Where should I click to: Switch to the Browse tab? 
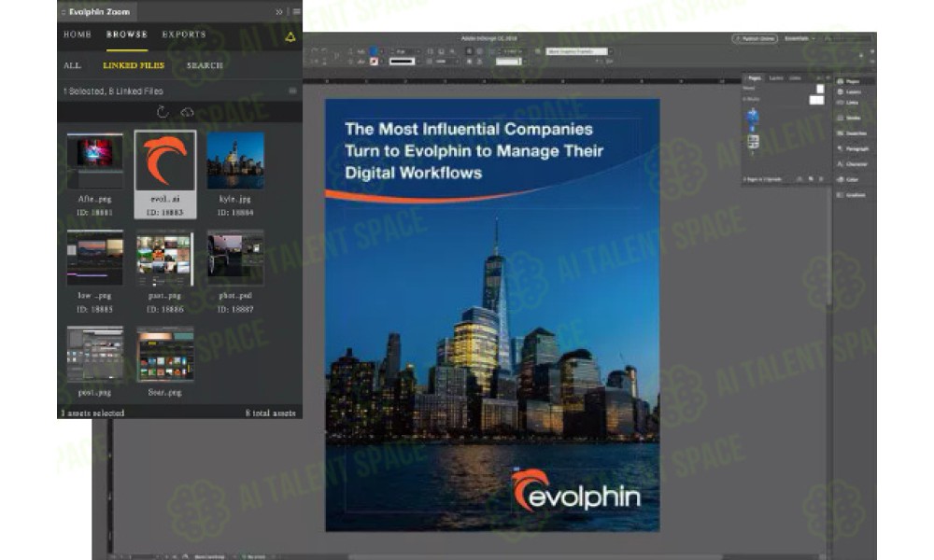(127, 35)
